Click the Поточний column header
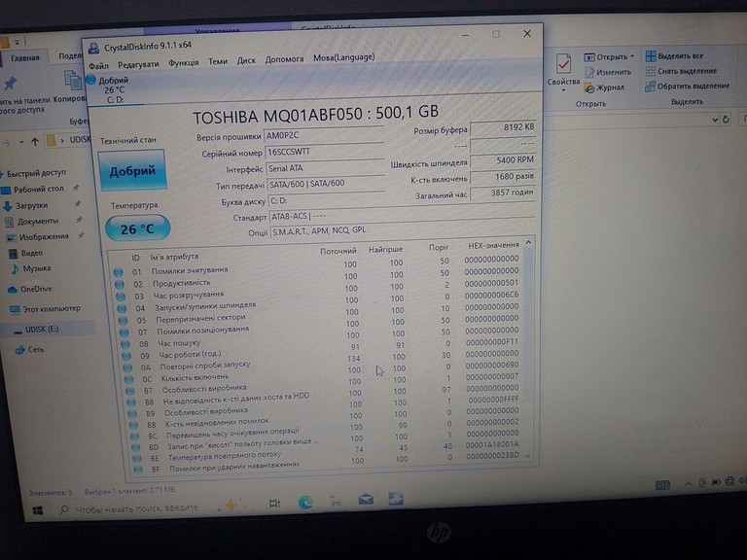 [x=338, y=251]
